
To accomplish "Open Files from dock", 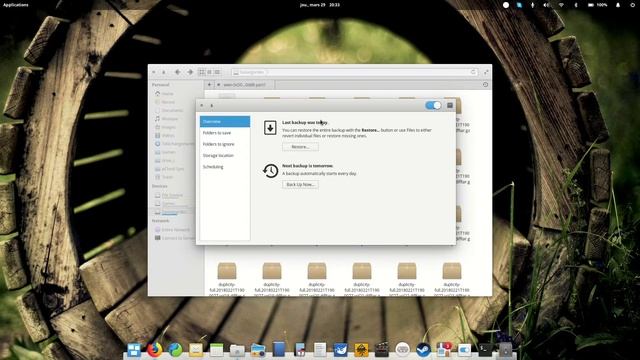I will point(237,350).
